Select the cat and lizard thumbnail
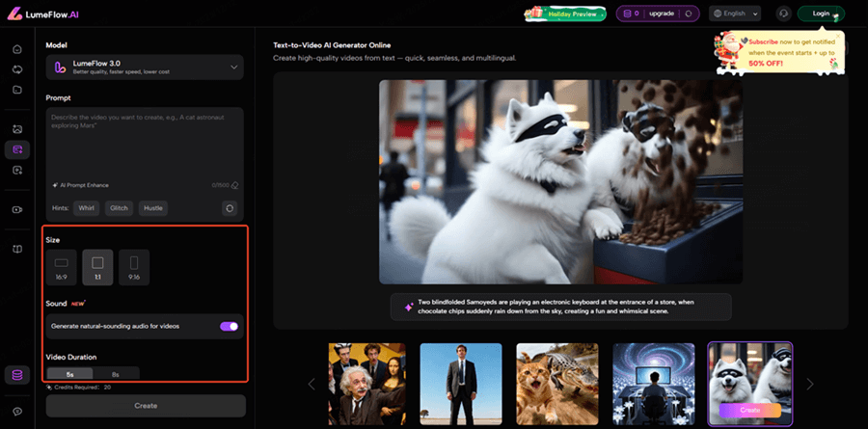This screenshot has height=429, width=868. (557, 384)
